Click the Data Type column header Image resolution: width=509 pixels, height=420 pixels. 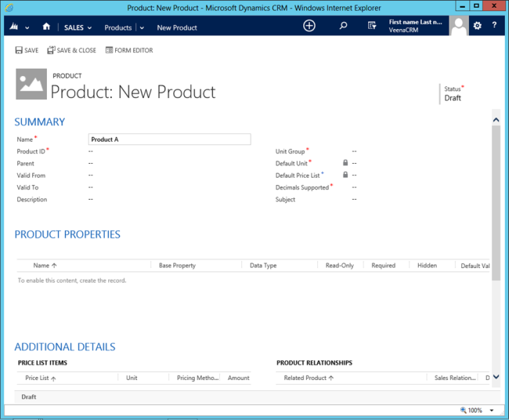pyautogui.click(x=263, y=266)
